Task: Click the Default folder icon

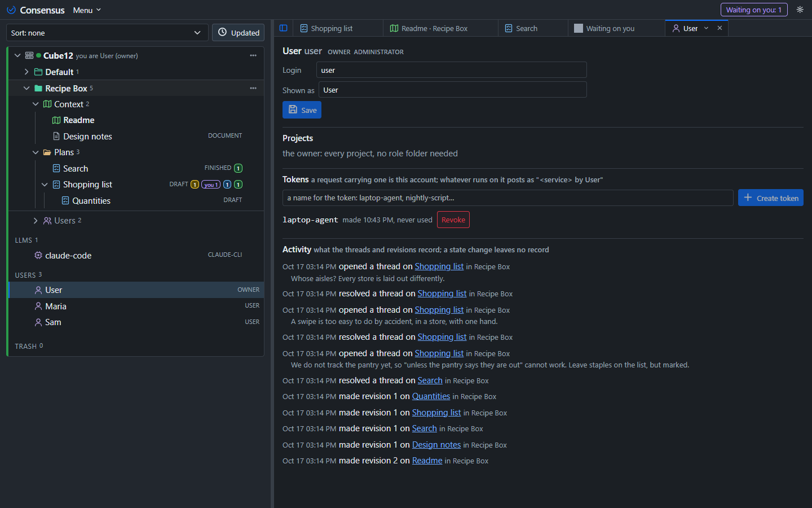Action: click(38, 72)
